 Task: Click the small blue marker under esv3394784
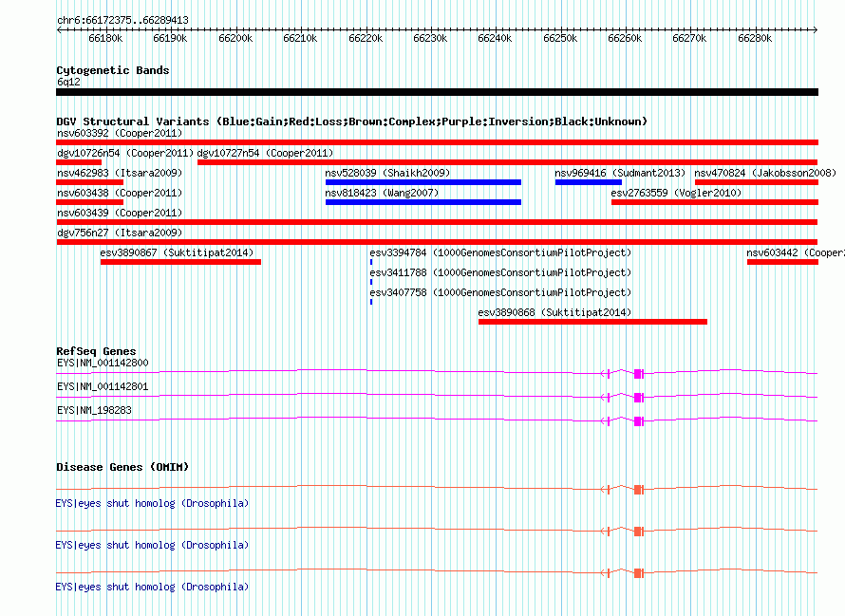(371, 262)
